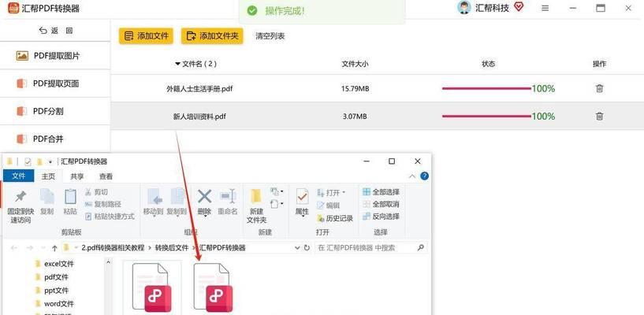Screen dimensions: 644x315
Task: Click the 转换后文件 breadcrumb segment
Action: (172, 248)
